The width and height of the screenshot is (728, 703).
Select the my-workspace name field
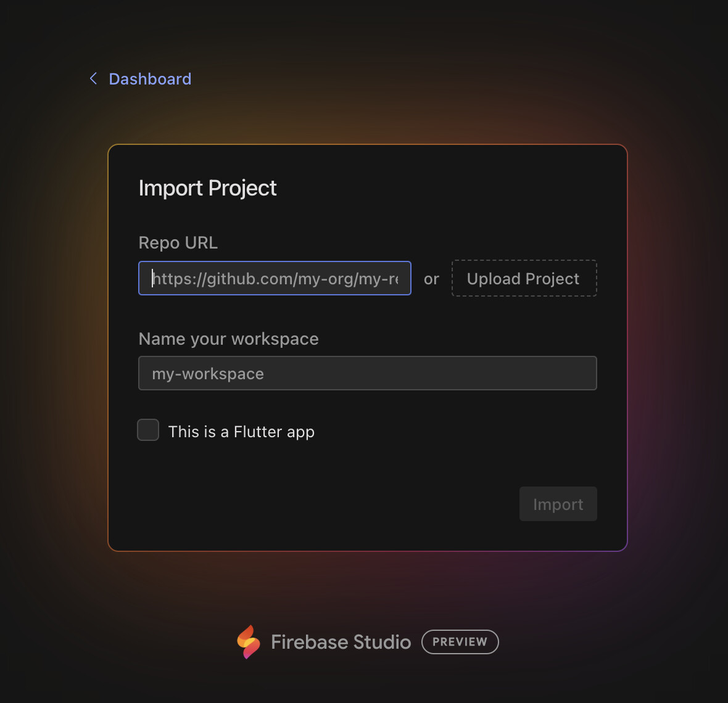368,373
